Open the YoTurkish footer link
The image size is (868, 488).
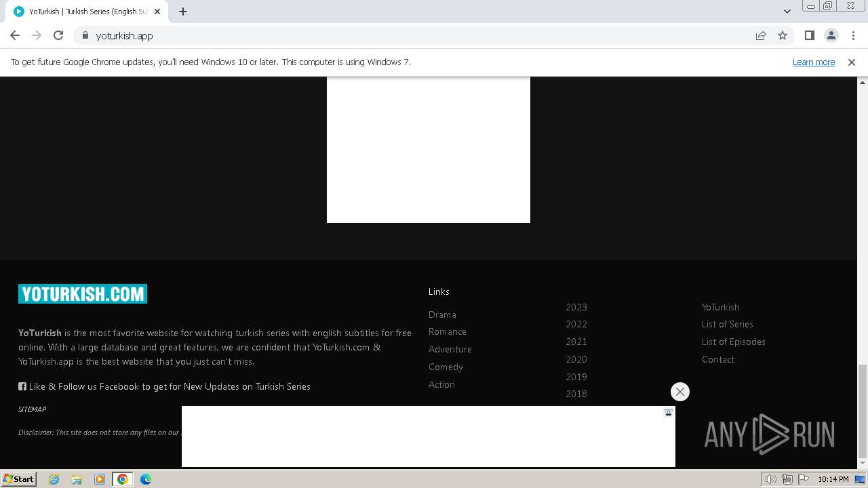pos(721,307)
